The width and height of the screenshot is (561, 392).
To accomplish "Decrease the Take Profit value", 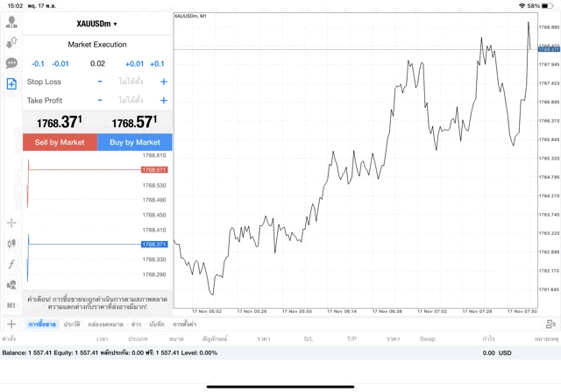I will tap(100, 101).
